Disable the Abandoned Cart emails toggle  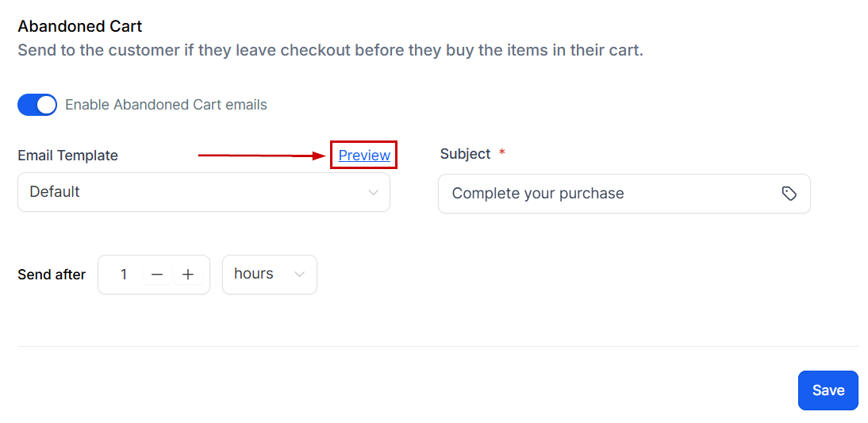pyautogui.click(x=37, y=105)
